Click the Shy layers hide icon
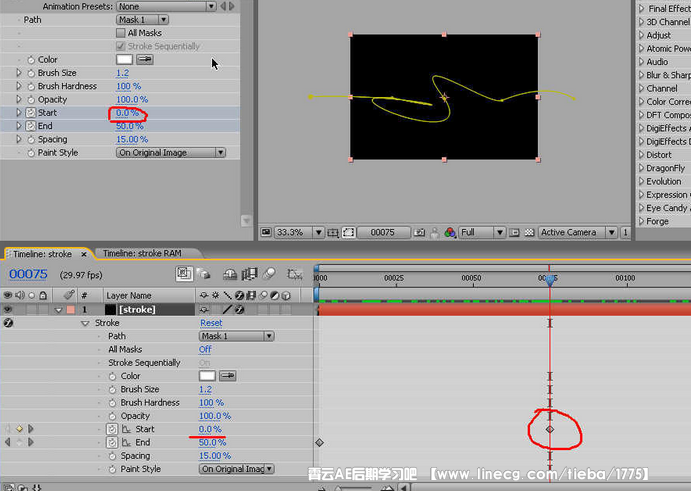Viewport: 691px width, 491px height. 230,275
